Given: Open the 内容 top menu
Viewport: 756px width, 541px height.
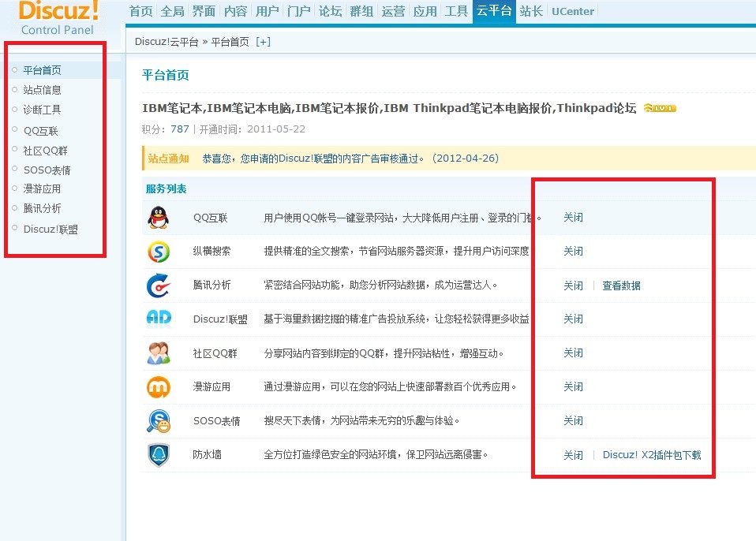Looking at the screenshot, I should click(236, 11).
